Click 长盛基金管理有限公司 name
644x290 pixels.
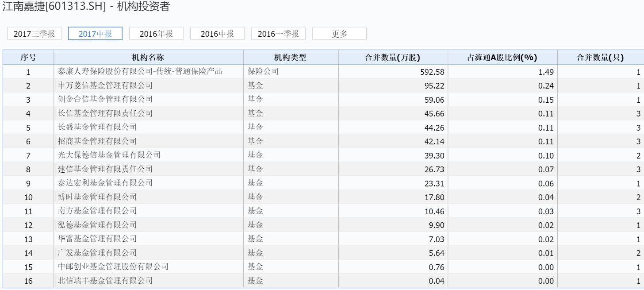pyautogui.click(x=97, y=127)
